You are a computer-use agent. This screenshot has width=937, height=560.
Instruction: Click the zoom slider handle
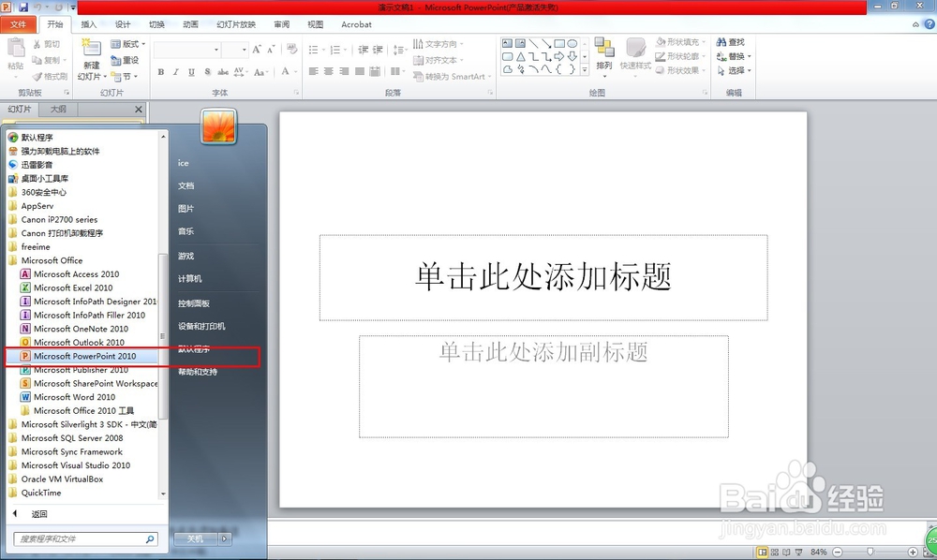click(x=870, y=553)
